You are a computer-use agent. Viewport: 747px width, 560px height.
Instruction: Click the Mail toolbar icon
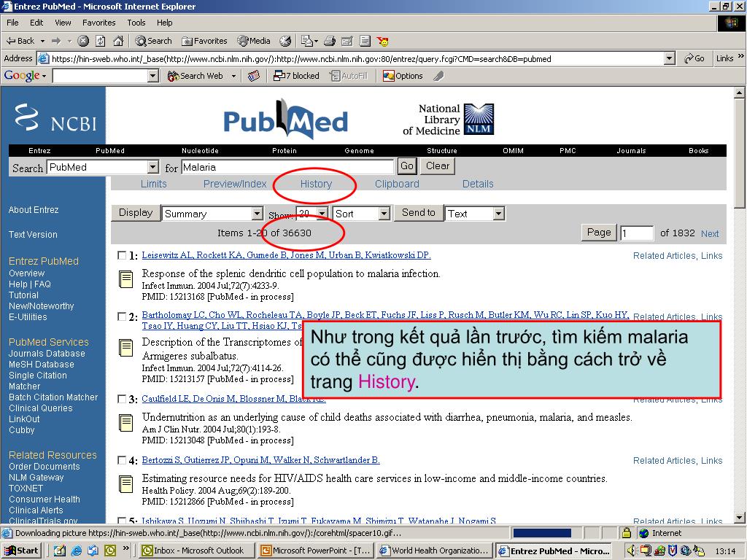[x=309, y=41]
